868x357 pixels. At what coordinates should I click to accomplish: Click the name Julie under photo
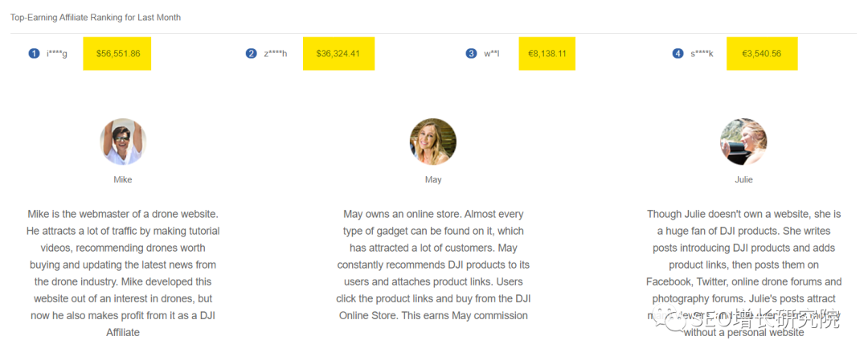coord(743,179)
